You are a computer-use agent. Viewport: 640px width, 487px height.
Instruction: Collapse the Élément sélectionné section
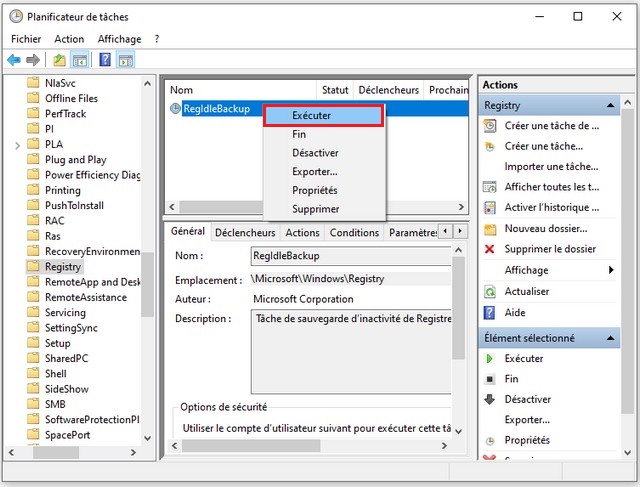pyautogui.click(x=612, y=338)
